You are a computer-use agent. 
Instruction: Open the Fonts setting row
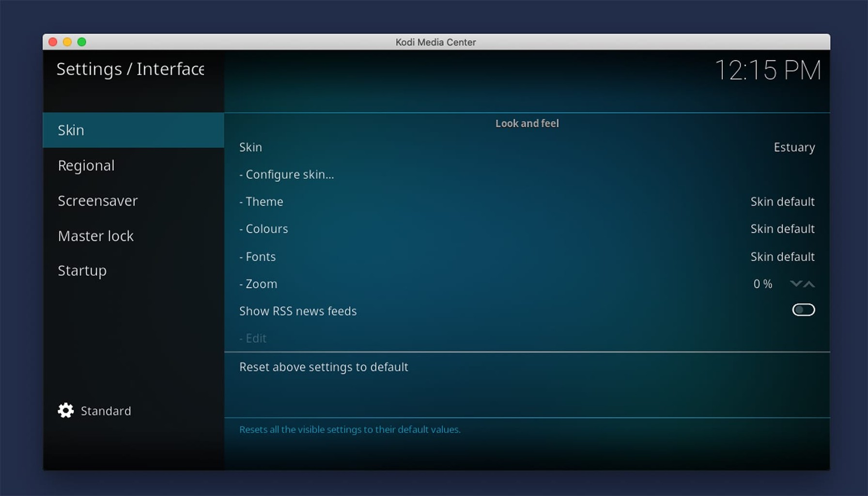point(527,256)
